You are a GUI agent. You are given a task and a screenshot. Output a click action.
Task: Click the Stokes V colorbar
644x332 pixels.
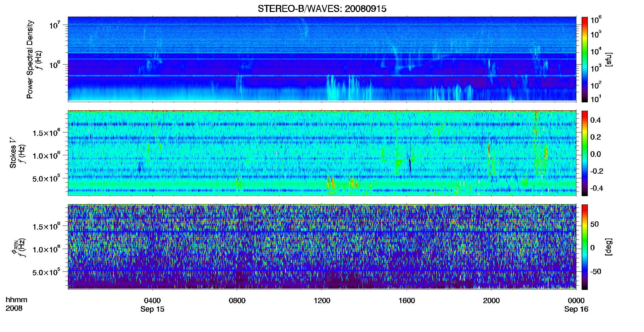point(584,153)
